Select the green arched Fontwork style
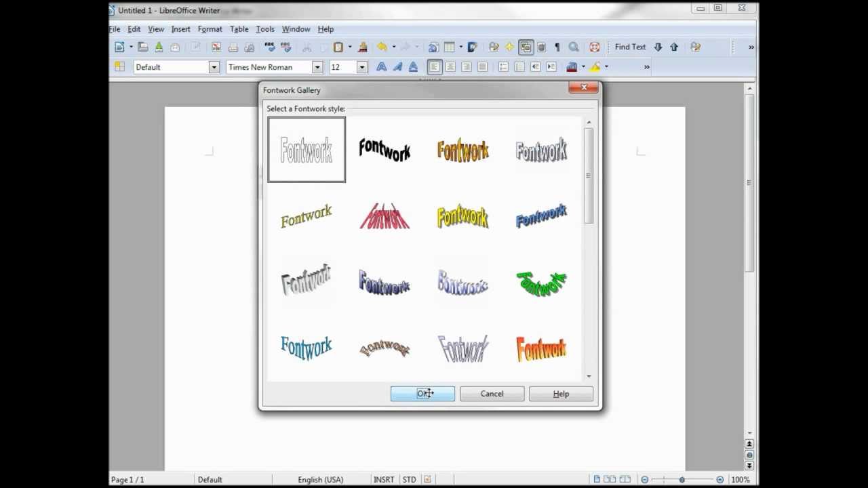The height and width of the screenshot is (488, 868). pyautogui.click(x=541, y=284)
